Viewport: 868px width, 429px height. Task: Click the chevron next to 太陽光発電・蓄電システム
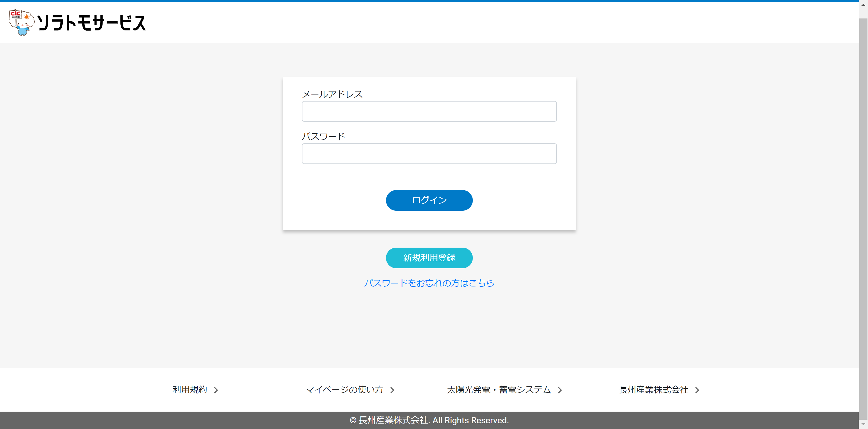560,390
